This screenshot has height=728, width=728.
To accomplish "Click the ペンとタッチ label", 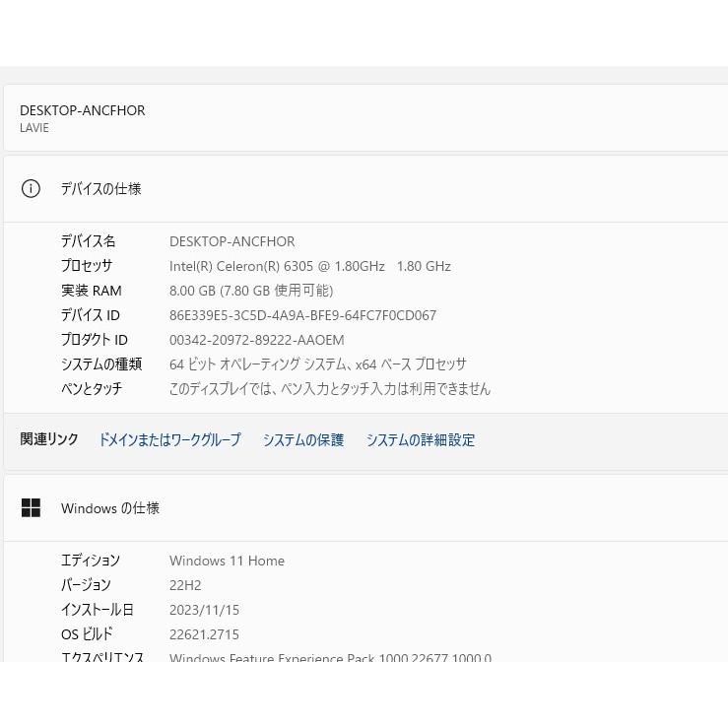I will pos(92,388).
